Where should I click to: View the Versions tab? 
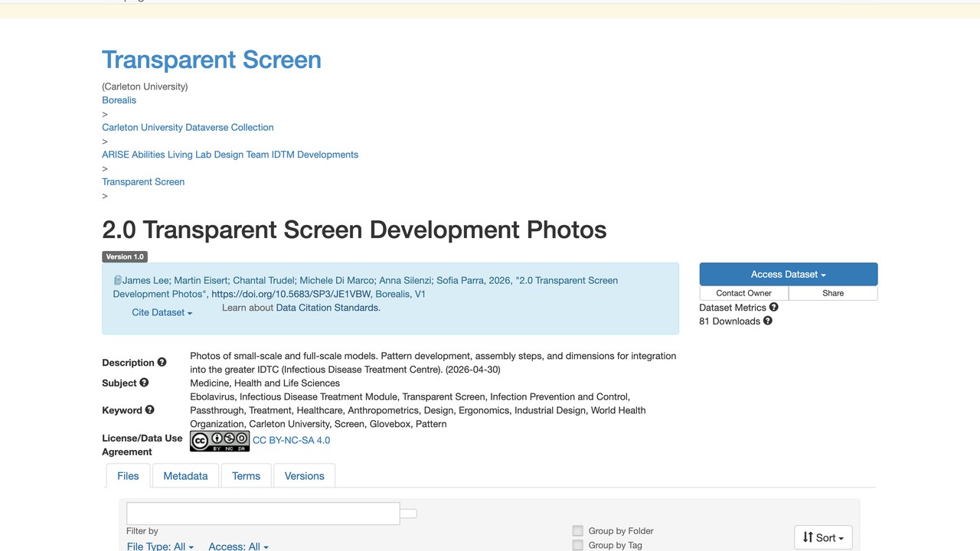pyautogui.click(x=305, y=476)
